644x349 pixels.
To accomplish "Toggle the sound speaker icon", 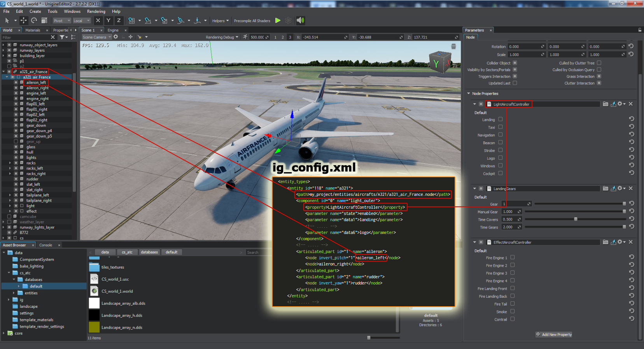I will [x=300, y=21].
